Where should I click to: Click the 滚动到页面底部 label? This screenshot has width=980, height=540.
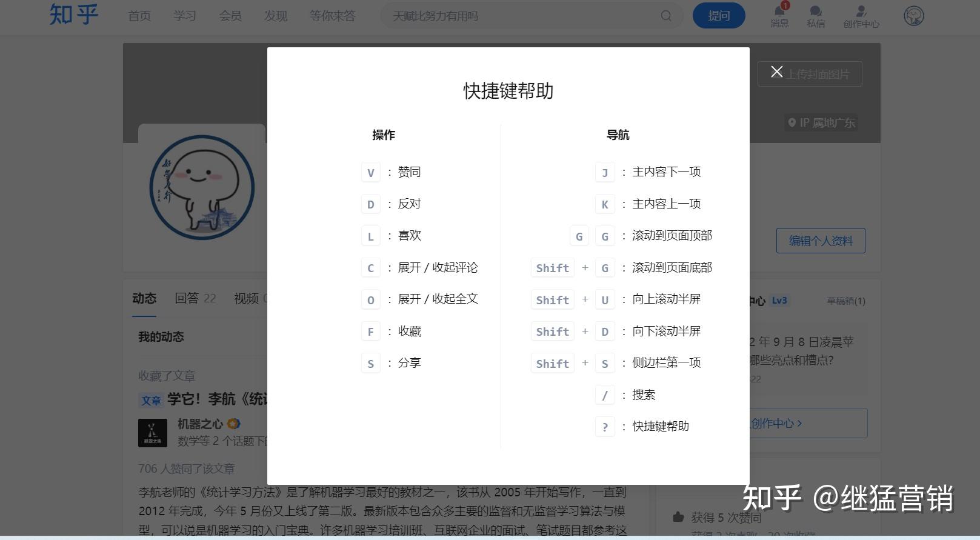[x=672, y=267]
